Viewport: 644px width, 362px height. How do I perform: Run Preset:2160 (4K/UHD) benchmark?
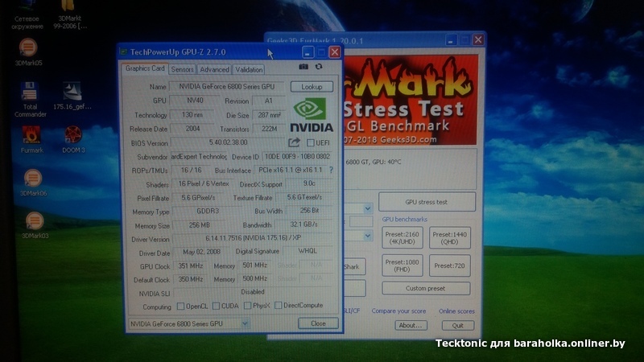[x=402, y=238]
